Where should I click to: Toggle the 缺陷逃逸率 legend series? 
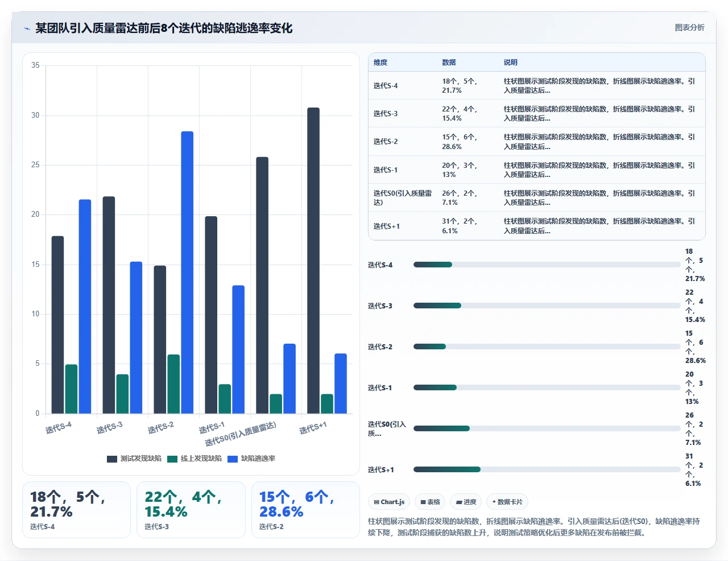coord(251,459)
